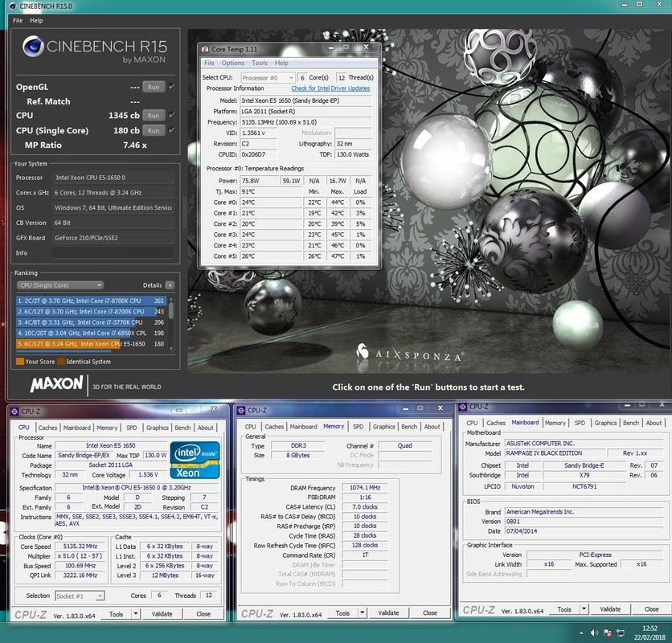Click the CPU-Z icon in Mainboard window title
The width and height of the screenshot is (672, 643).
(462, 407)
